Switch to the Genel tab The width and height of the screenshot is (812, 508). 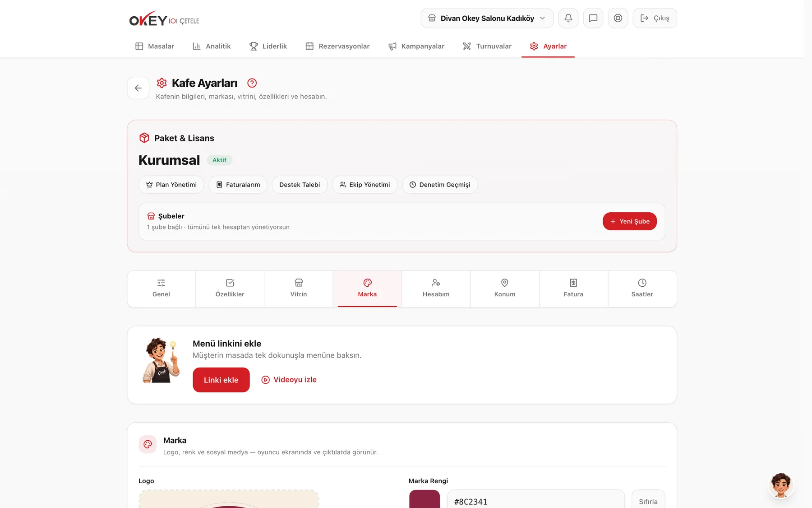(x=161, y=289)
